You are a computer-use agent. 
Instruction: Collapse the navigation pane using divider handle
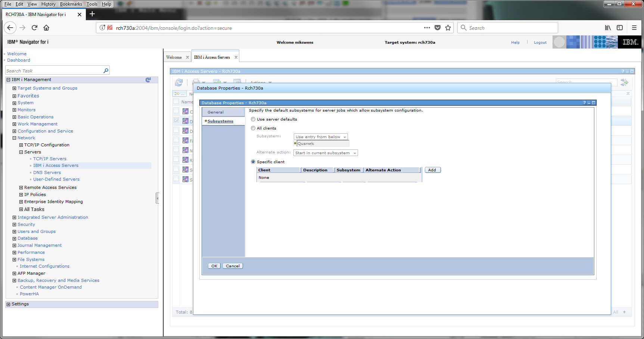tap(157, 198)
